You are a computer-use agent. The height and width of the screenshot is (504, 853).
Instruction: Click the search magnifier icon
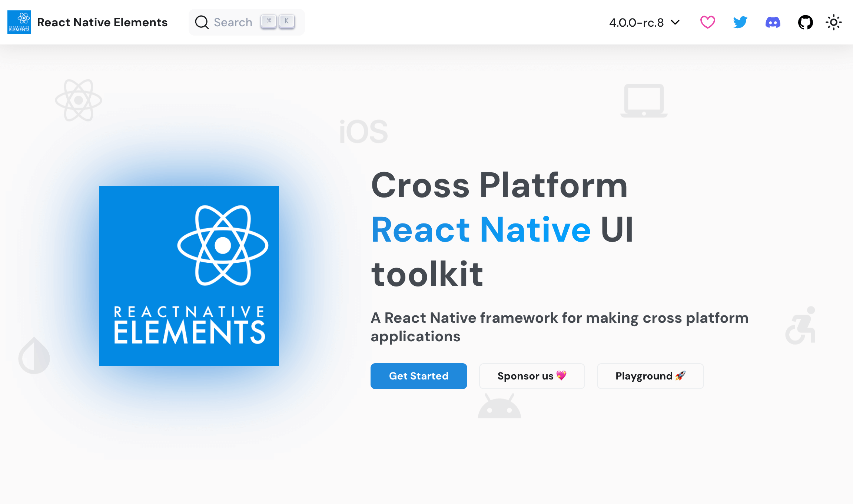[202, 22]
